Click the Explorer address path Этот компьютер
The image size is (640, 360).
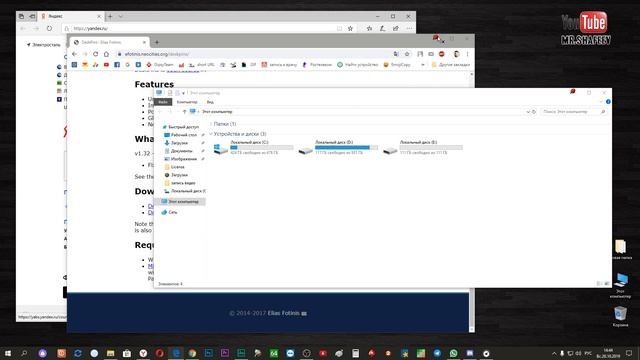coord(217,111)
